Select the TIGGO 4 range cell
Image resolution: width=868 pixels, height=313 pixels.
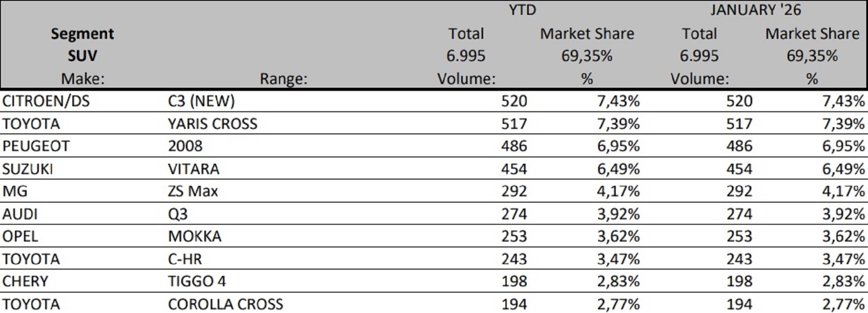pos(197,281)
